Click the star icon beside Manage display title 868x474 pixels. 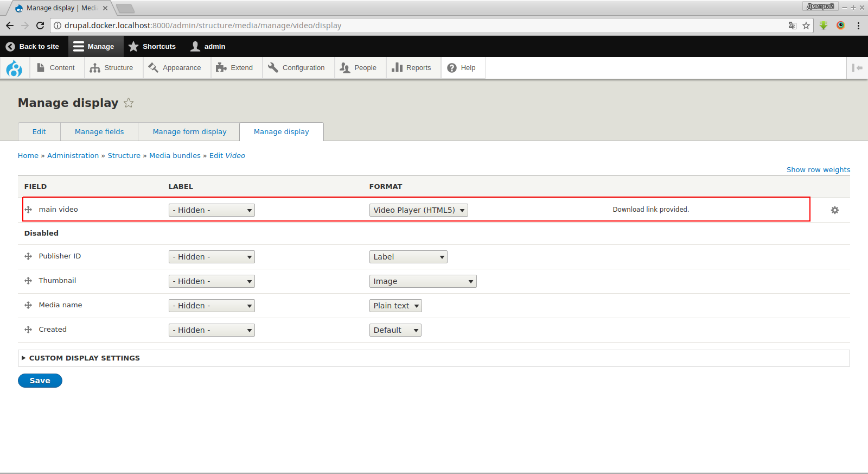(x=129, y=103)
